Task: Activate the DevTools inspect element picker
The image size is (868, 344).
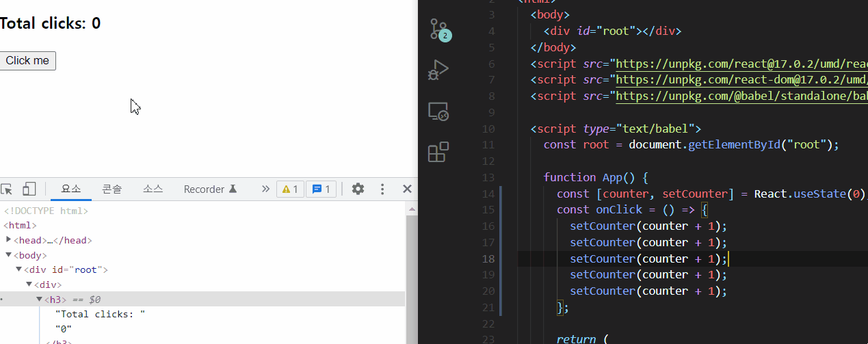Action: 8,189
